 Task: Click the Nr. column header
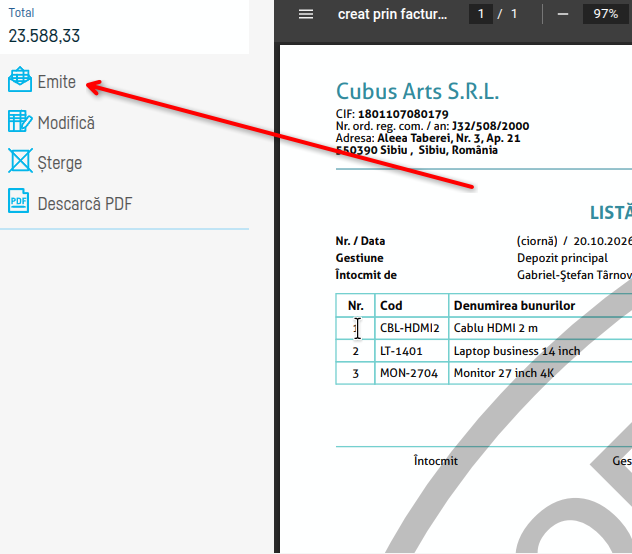pos(356,306)
